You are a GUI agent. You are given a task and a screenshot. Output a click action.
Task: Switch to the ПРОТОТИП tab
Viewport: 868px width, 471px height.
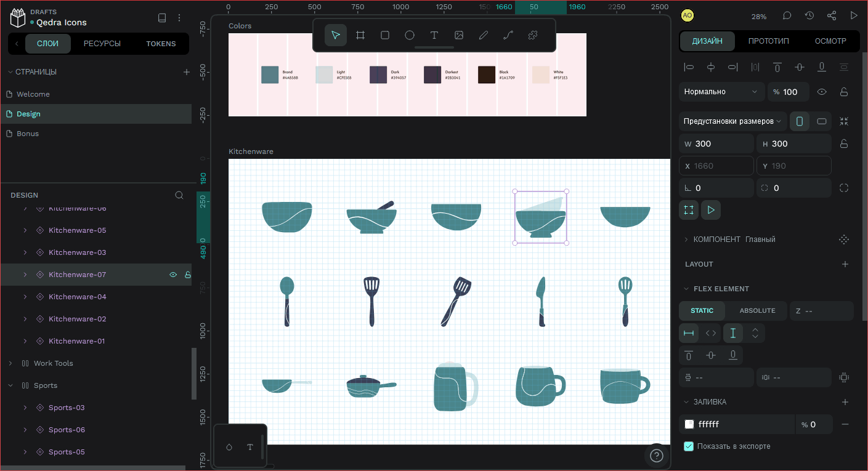click(768, 41)
